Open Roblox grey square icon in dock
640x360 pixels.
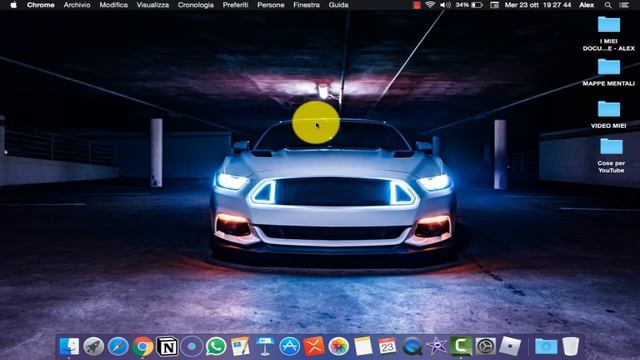(x=510, y=347)
